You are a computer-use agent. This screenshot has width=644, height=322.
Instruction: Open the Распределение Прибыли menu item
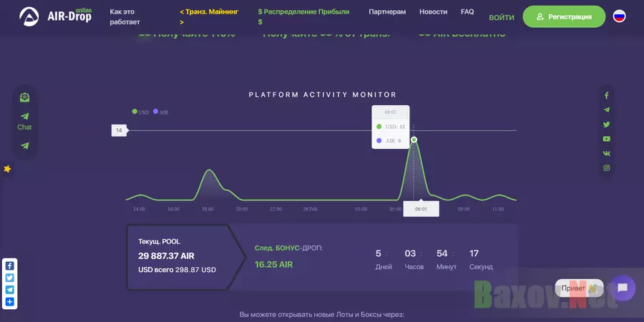coord(303,17)
